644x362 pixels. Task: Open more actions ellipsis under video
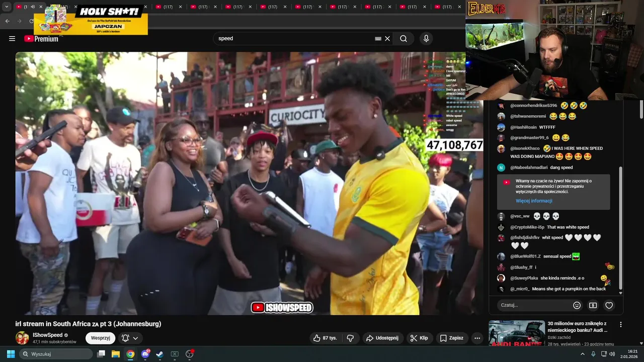pos(477,338)
